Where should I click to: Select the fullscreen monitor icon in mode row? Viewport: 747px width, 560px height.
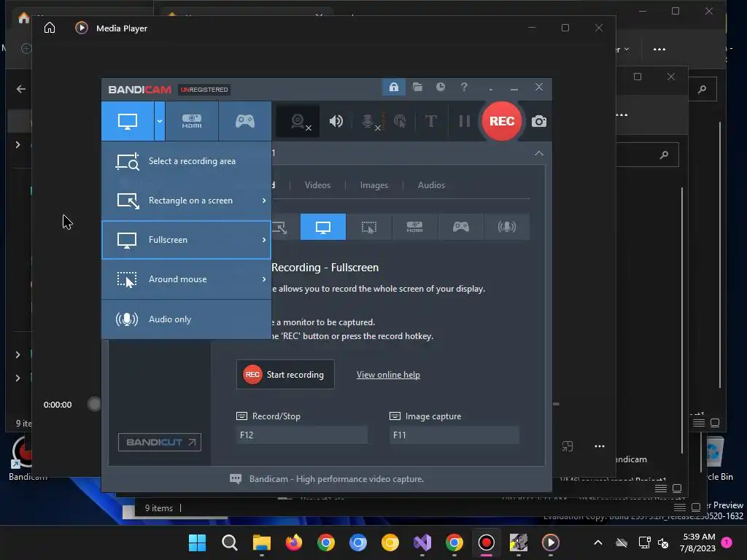pos(323,227)
